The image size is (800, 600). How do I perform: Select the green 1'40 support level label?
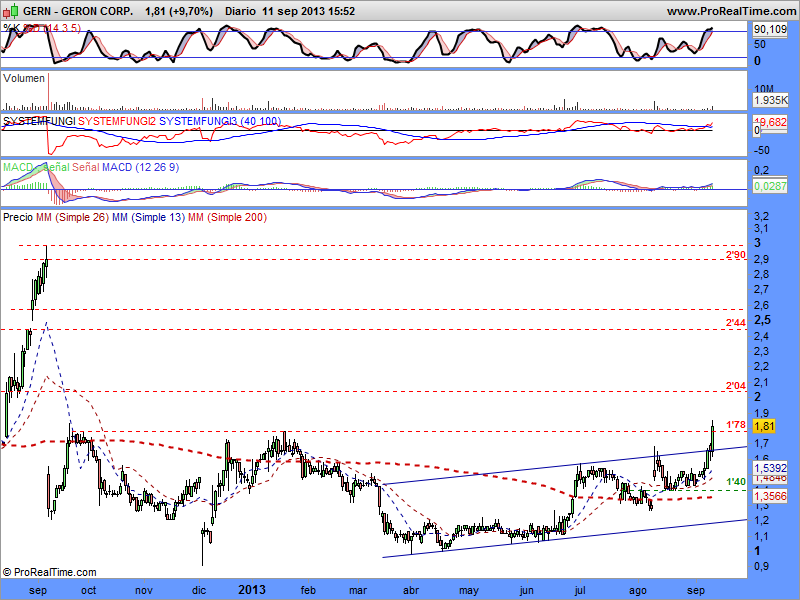pyautogui.click(x=736, y=481)
